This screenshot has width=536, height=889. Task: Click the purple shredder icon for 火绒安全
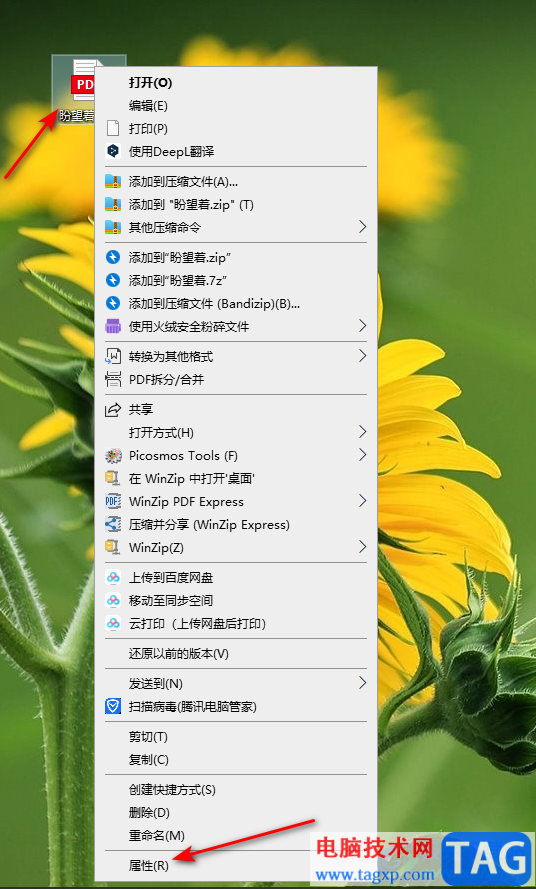113,326
